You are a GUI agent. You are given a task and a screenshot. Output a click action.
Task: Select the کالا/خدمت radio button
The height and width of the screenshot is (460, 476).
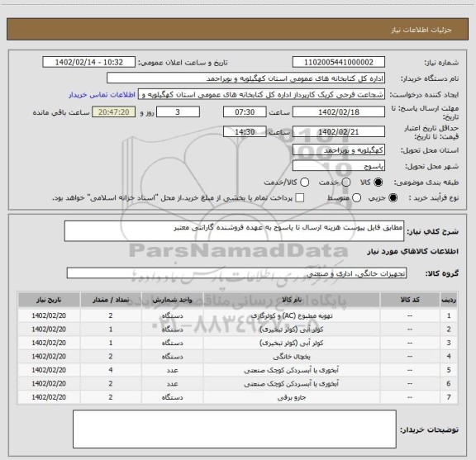pos(304,183)
